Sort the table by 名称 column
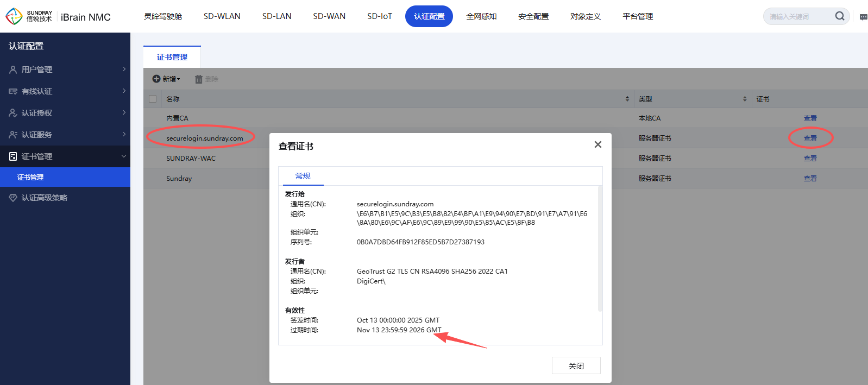Image resolution: width=868 pixels, height=385 pixels. coord(627,99)
